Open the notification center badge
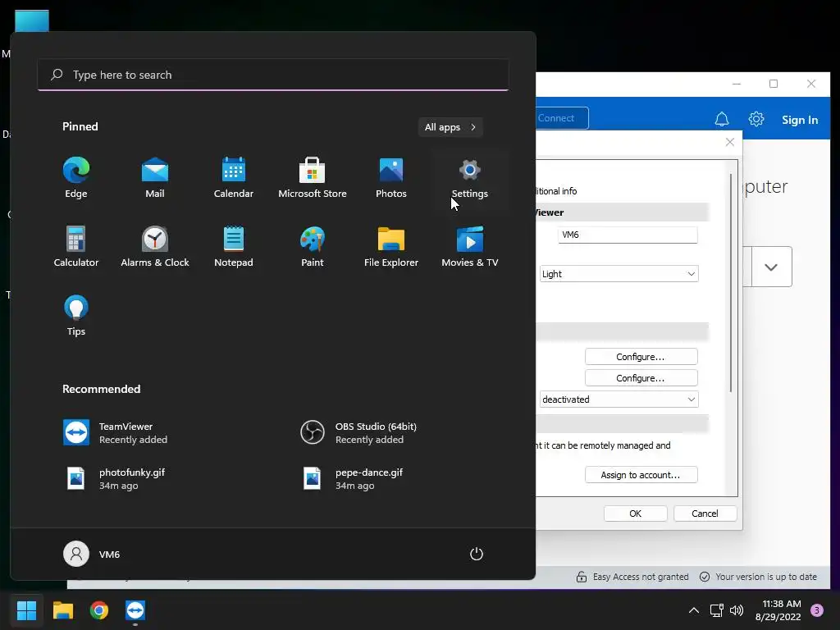The image size is (840, 630). (817, 610)
